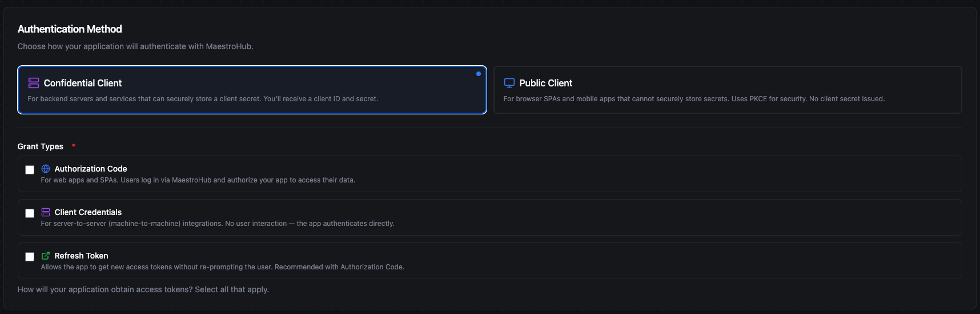The height and width of the screenshot is (314, 980).
Task: Click the green Refresh Token icon
Action: coord(46,256)
